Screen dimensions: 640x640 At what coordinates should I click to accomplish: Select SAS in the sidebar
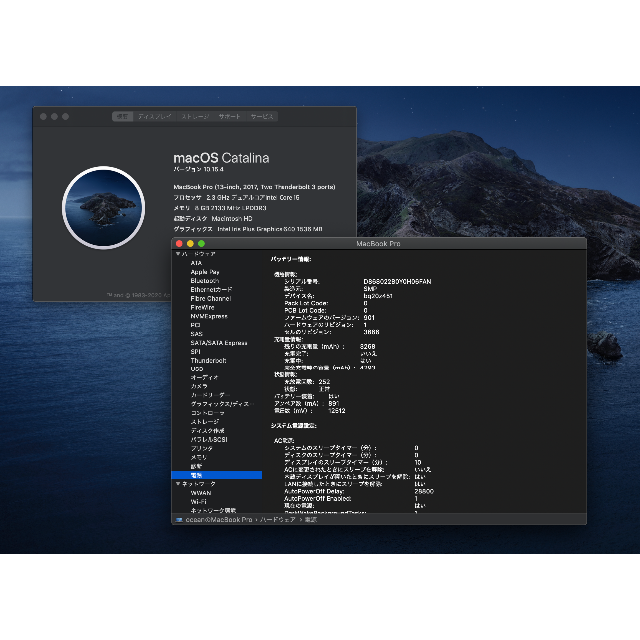[196, 334]
